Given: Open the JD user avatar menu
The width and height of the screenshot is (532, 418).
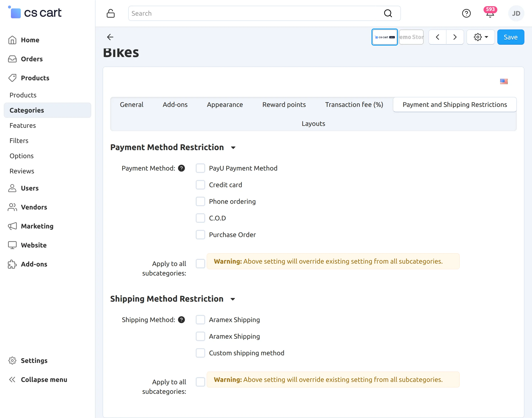Looking at the screenshot, I should [516, 13].
